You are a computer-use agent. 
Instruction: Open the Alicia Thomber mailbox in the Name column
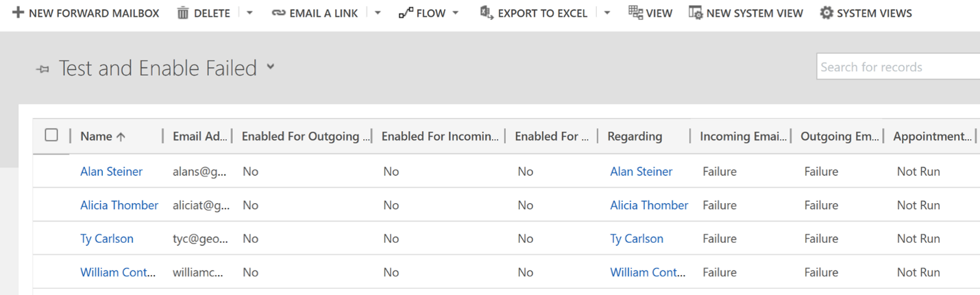119,205
